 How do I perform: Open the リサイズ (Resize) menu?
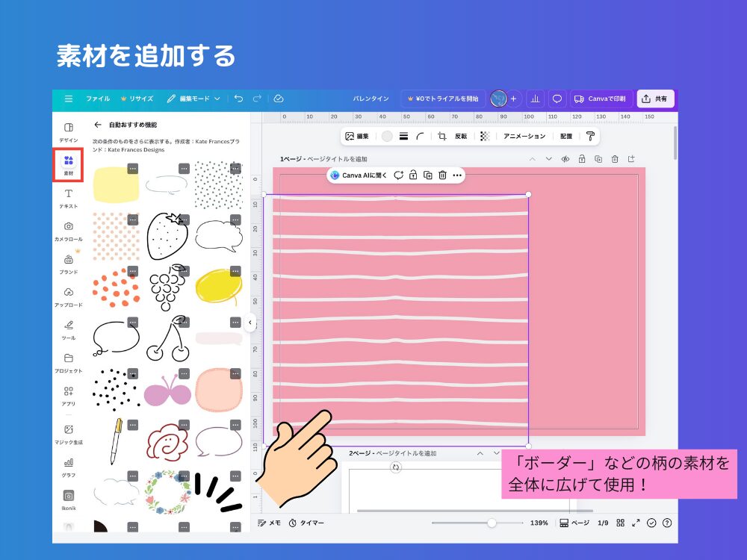pyautogui.click(x=140, y=98)
